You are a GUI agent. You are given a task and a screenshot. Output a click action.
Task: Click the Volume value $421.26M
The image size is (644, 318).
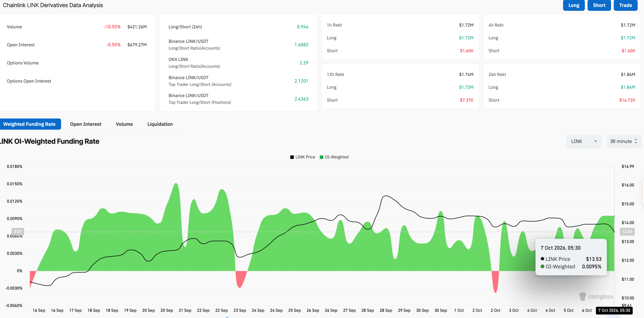coord(137,27)
